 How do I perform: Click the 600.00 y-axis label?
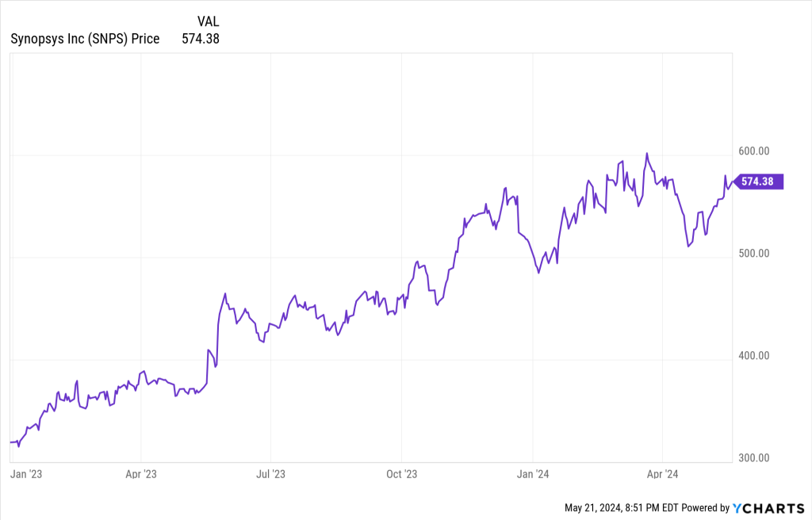(753, 151)
